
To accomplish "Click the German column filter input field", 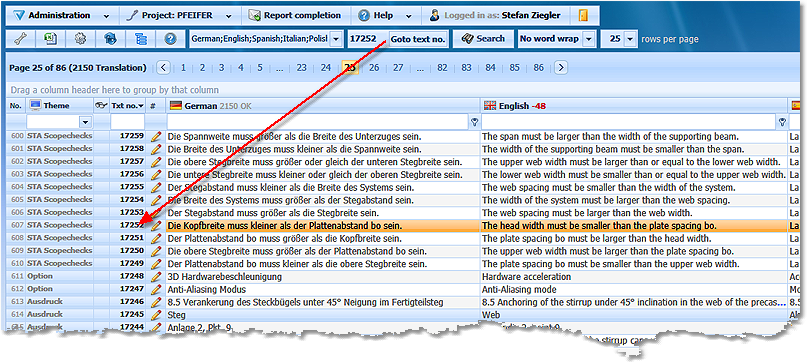I will coord(318,122).
